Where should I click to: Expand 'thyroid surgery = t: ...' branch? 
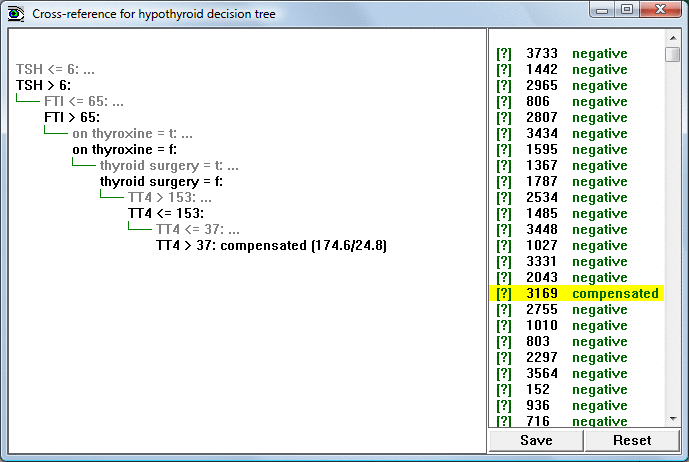point(169,166)
